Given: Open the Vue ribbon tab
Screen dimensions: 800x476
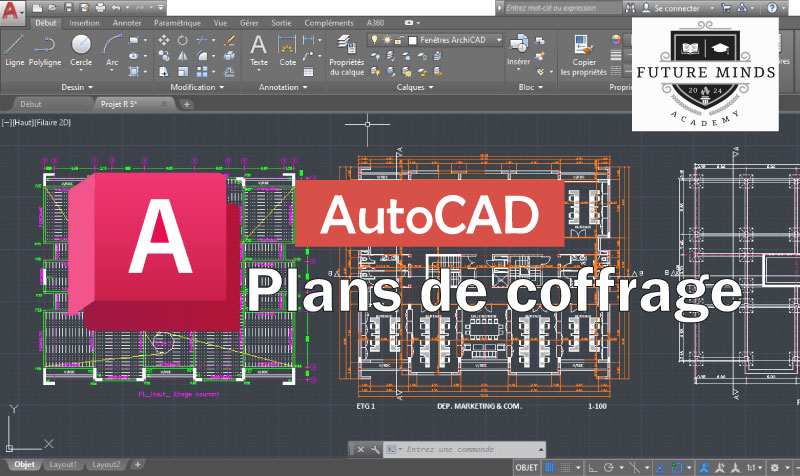Looking at the screenshot, I should coord(220,23).
